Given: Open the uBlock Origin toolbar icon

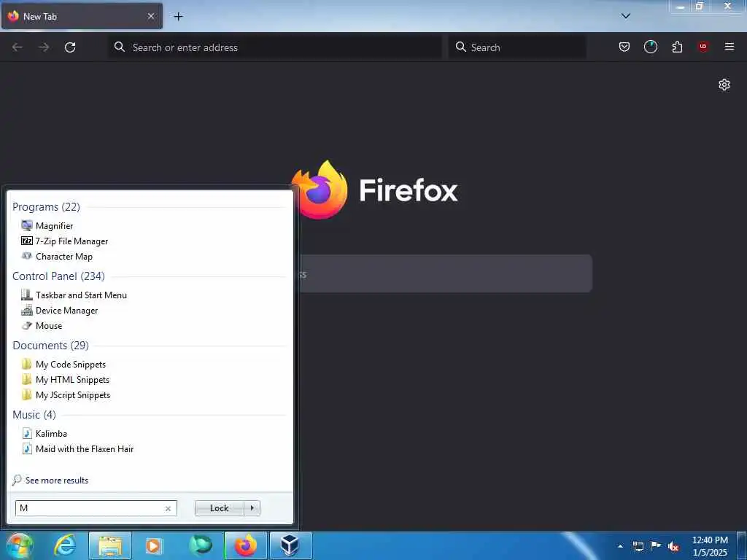Looking at the screenshot, I should click(x=703, y=47).
